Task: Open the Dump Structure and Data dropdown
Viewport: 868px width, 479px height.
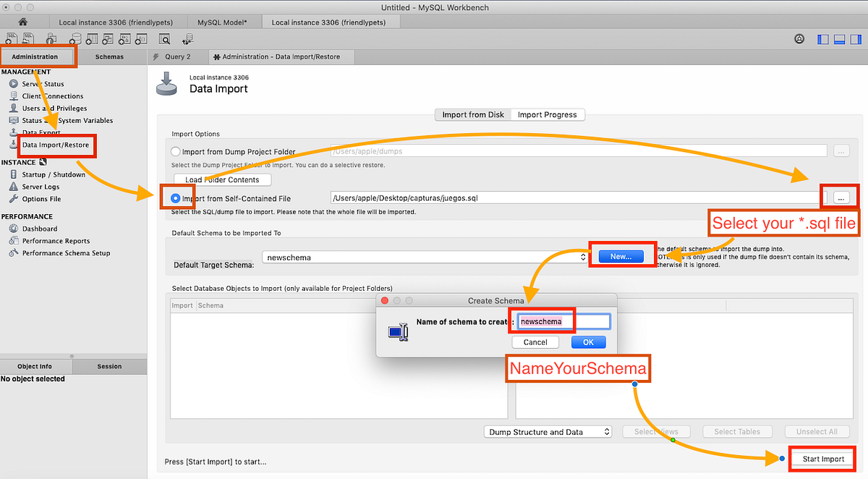Action: pyautogui.click(x=548, y=431)
